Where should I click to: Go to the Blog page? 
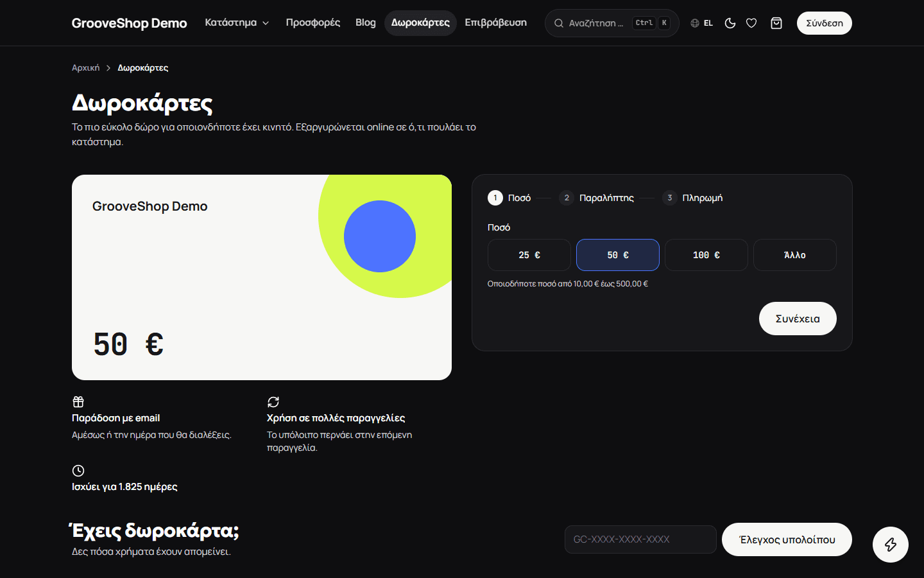[x=366, y=23]
